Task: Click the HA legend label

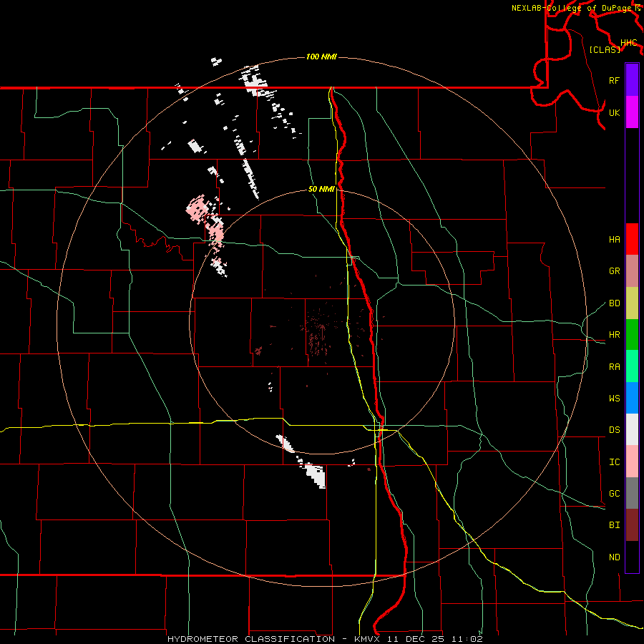Action: (614, 239)
